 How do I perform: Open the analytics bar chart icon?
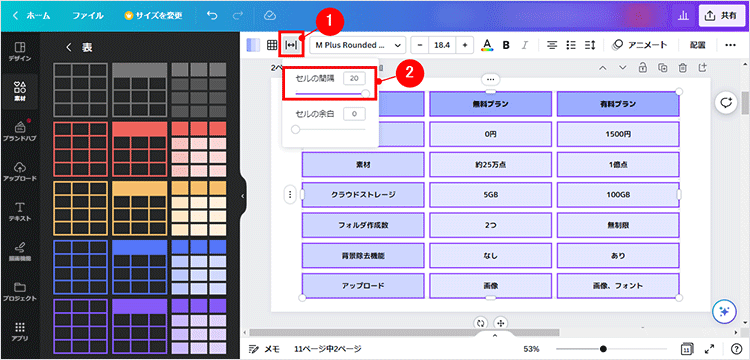(x=683, y=15)
